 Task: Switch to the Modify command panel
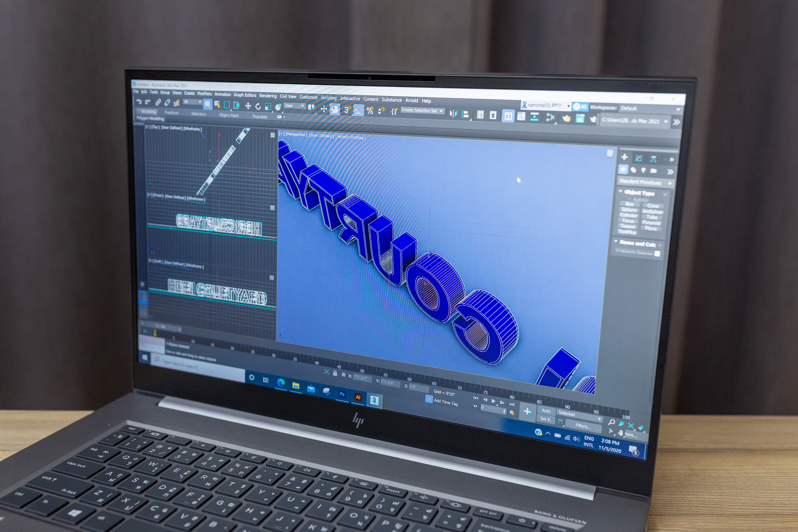[x=639, y=158]
